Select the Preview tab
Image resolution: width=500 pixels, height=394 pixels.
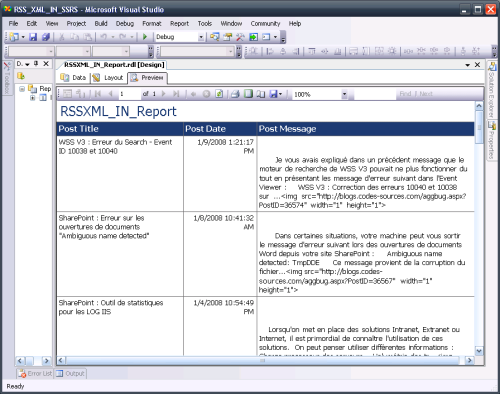[147, 78]
